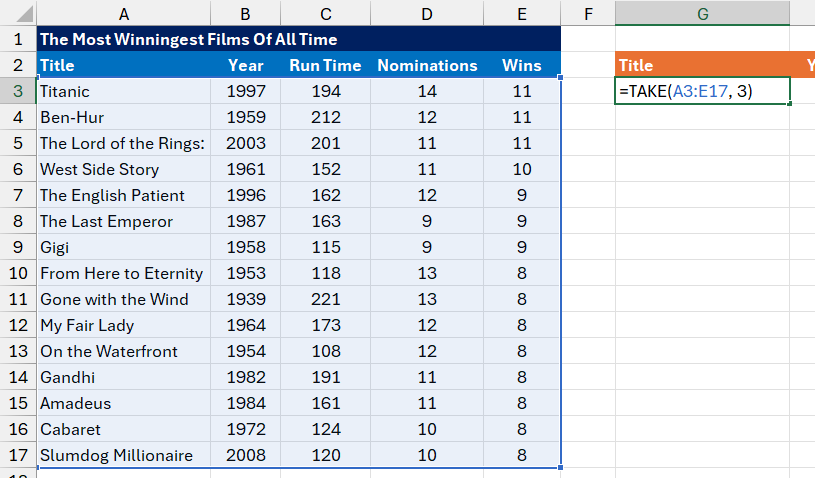Select 'The Last Emperor' cell
Viewport: 815px width, 478px height.
(x=124, y=221)
